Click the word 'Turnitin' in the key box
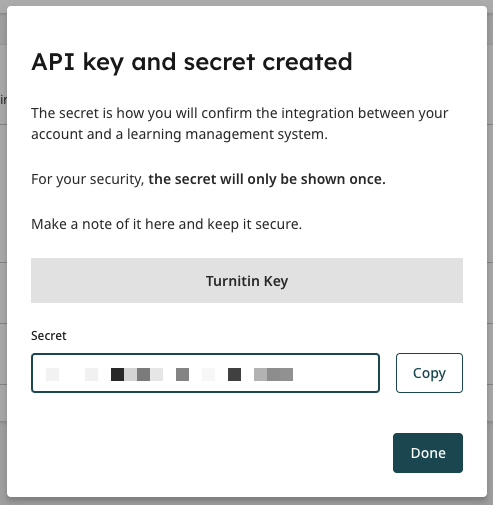This screenshot has height=505, width=493. point(233,281)
